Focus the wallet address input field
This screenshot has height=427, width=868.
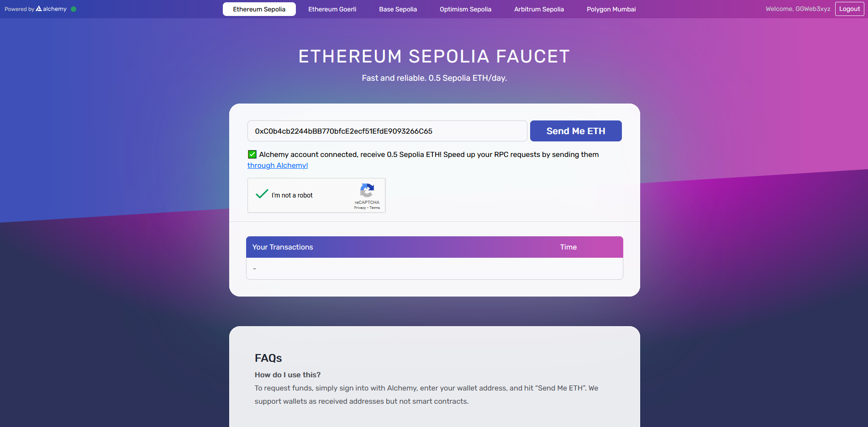[x=387, y=131]
